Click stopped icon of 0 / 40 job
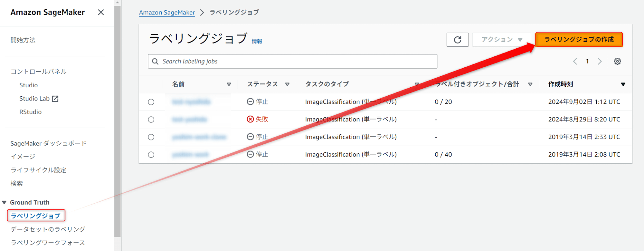Screen dimensions: 644x251 click(x=250, y=154)
